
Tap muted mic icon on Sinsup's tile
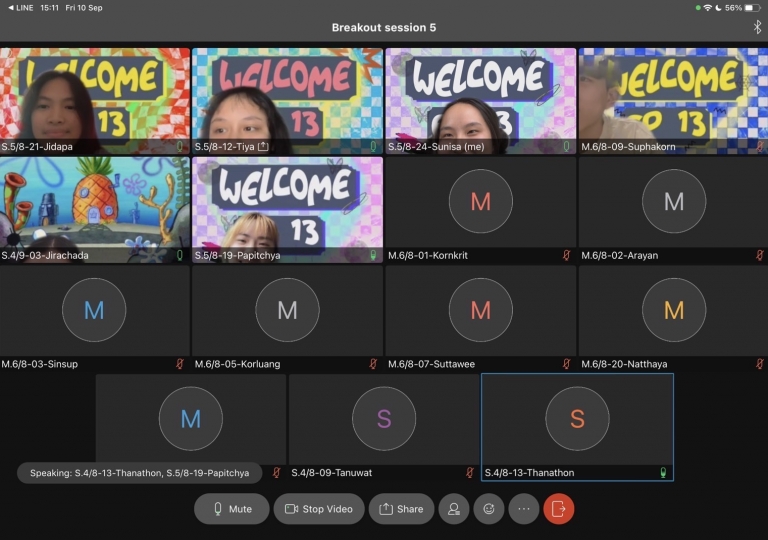click(x=180, y=364)
